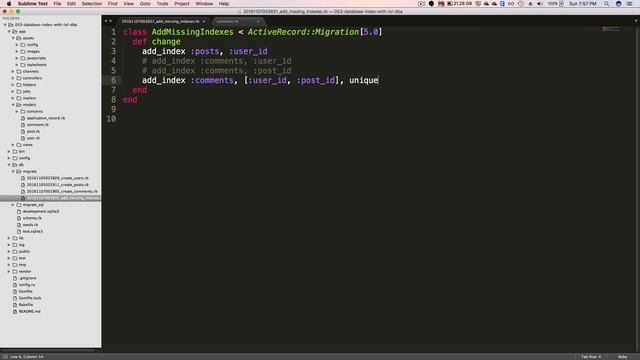Expand the javascripts folder
Viewport: 640px width, 360px height.
coord(17,58)
